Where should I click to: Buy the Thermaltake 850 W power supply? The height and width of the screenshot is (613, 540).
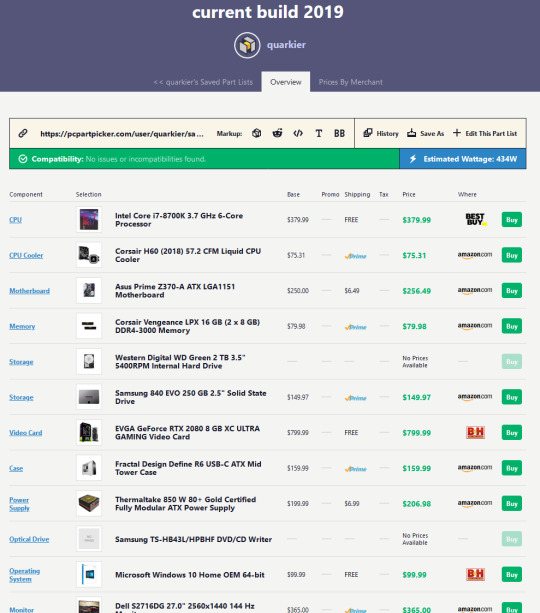[511, 504]
